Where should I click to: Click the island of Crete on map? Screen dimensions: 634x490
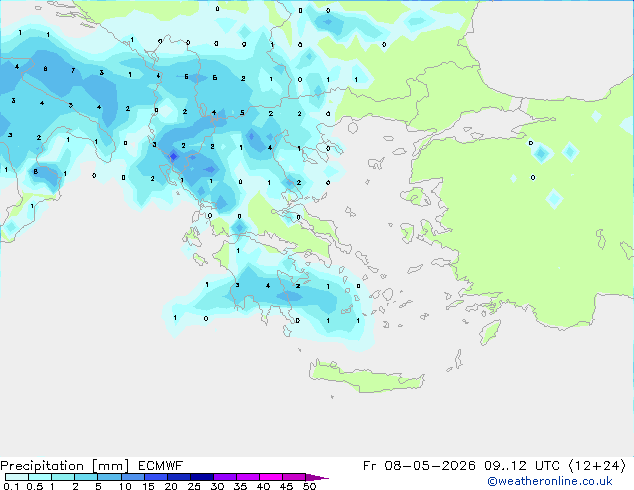(366, 377)
